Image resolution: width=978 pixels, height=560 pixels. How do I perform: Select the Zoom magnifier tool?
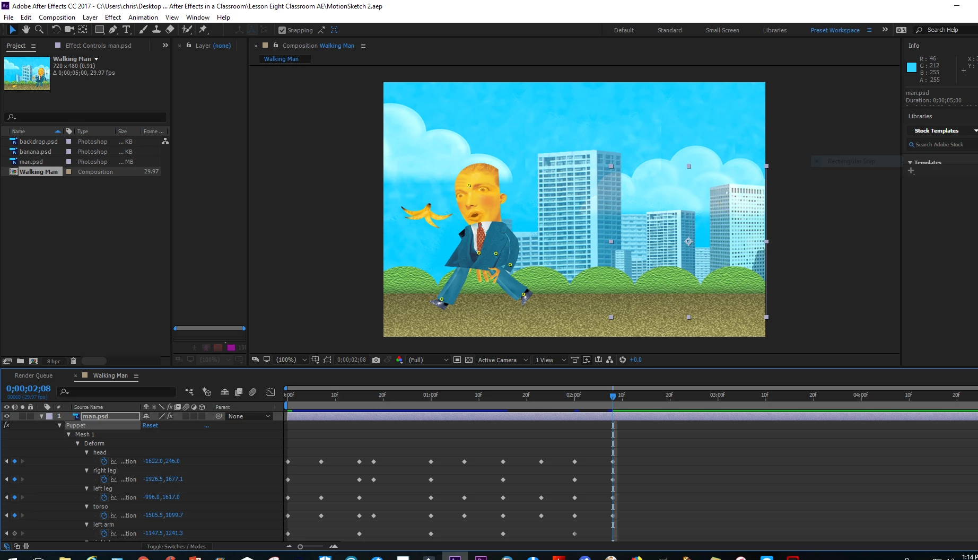[x=39, y=30]
